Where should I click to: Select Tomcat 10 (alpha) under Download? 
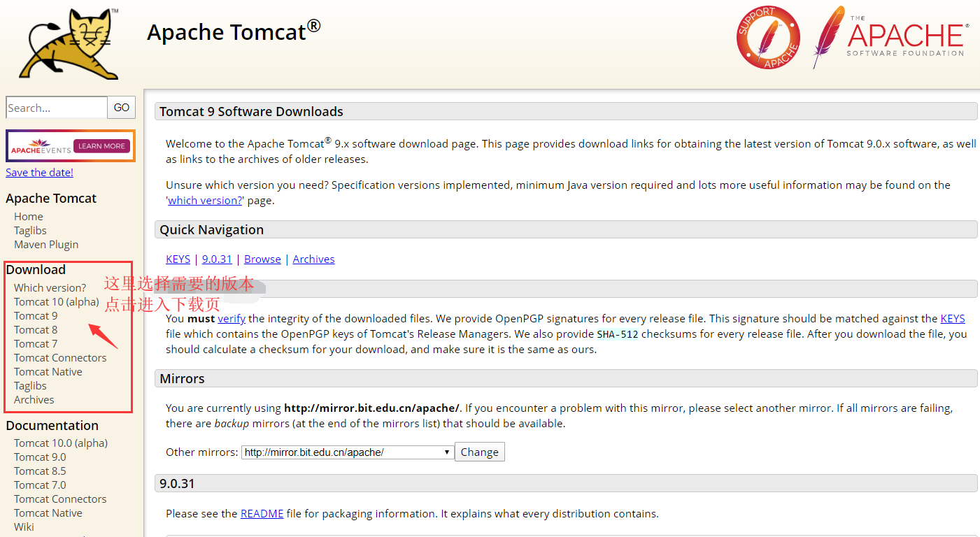[x=56, y=301]
